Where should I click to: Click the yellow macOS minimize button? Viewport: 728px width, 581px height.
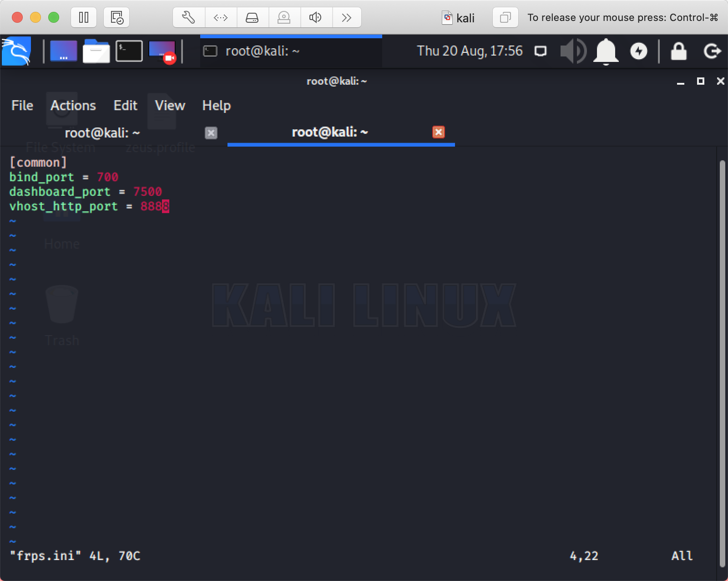pos(35,17)
